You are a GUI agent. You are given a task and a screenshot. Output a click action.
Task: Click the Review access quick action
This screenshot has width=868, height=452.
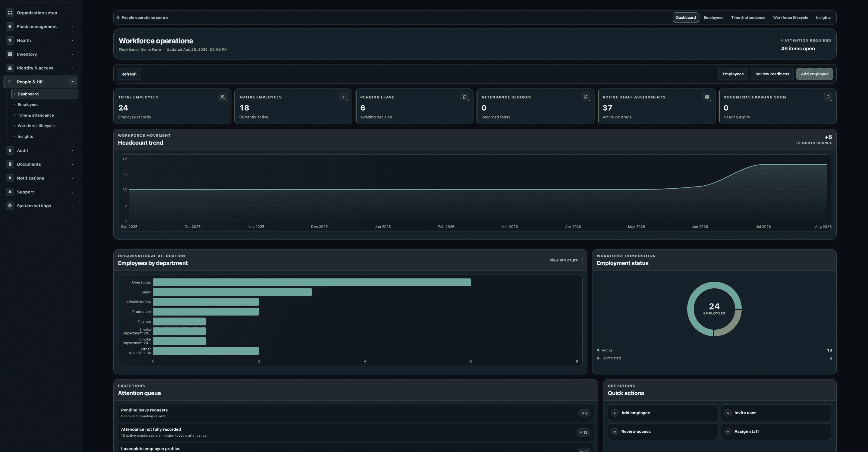point(663,432)
